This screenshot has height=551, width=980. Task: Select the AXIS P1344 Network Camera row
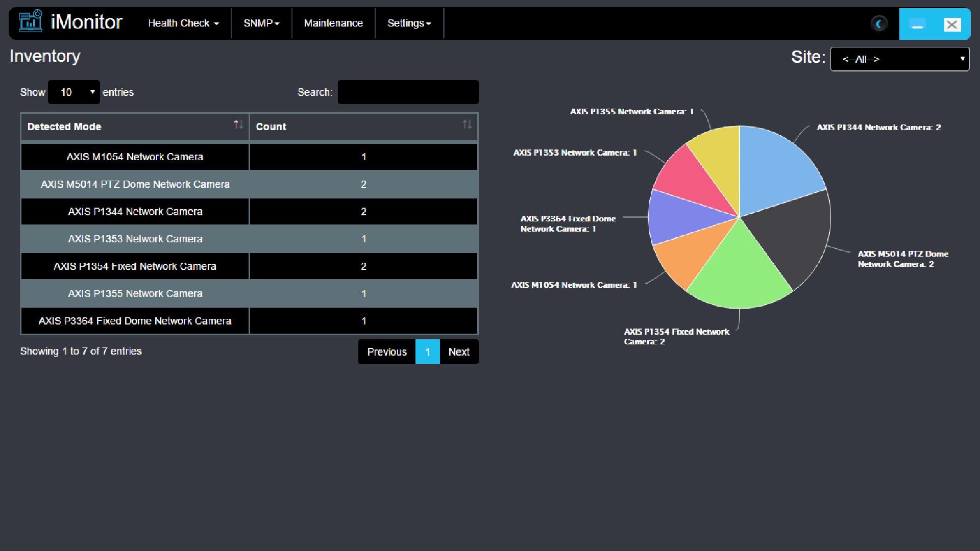249,212
